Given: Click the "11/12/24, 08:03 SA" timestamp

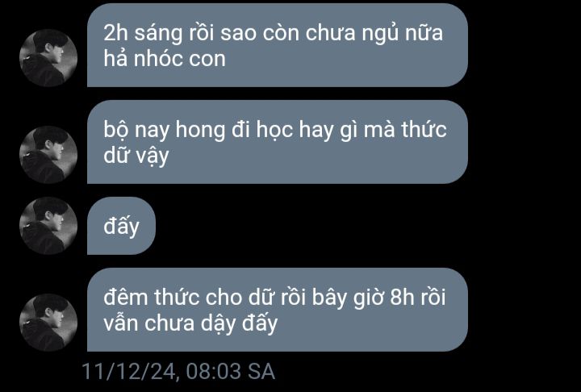Looking at the screenshot, I should click(178, 371).
